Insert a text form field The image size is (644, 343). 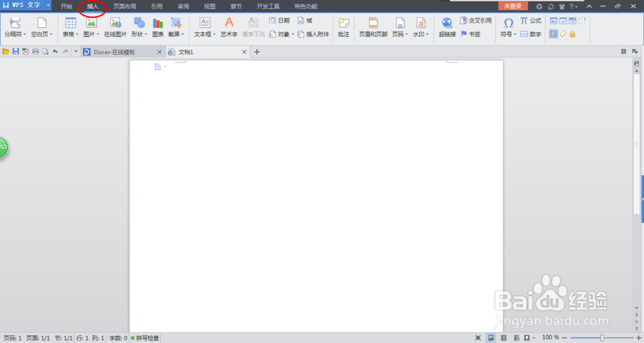[x=554, y=21]
